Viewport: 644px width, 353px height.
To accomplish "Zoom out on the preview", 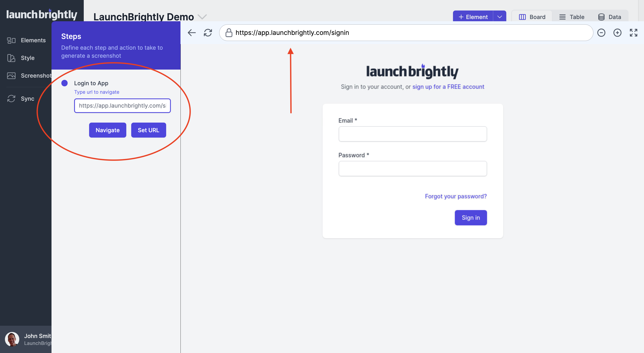I will pyautogui.click(x=601, y=32).
